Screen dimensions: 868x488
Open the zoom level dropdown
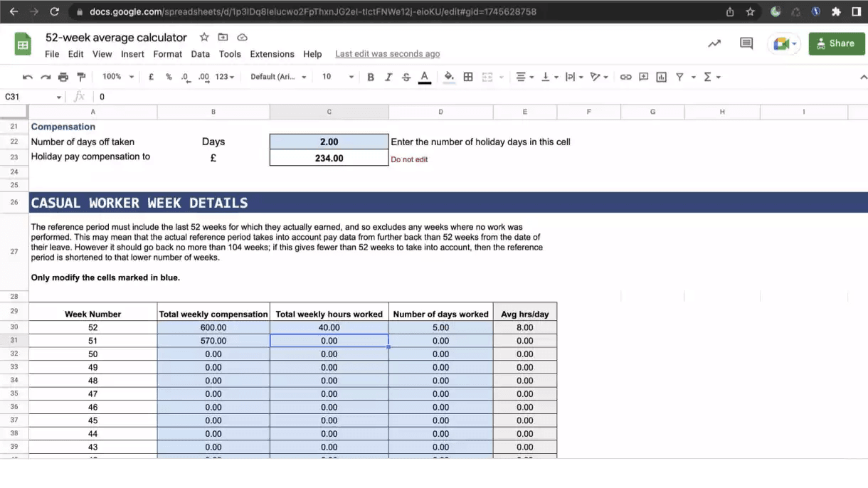[117, 77]
